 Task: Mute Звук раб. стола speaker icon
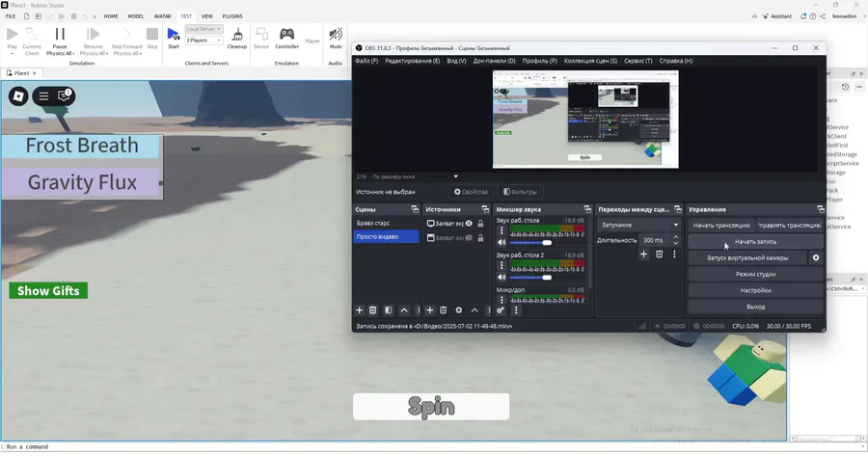coord(502,242)
